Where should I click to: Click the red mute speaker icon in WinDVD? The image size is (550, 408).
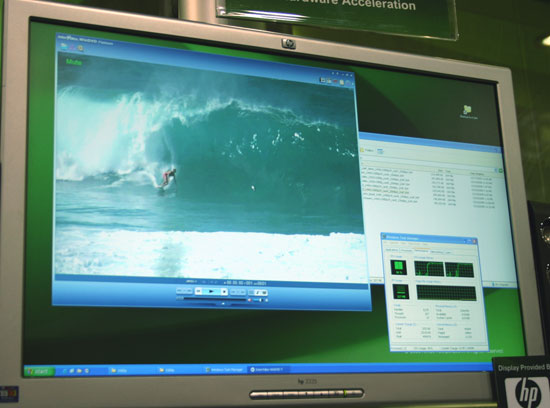click(249, 300)
